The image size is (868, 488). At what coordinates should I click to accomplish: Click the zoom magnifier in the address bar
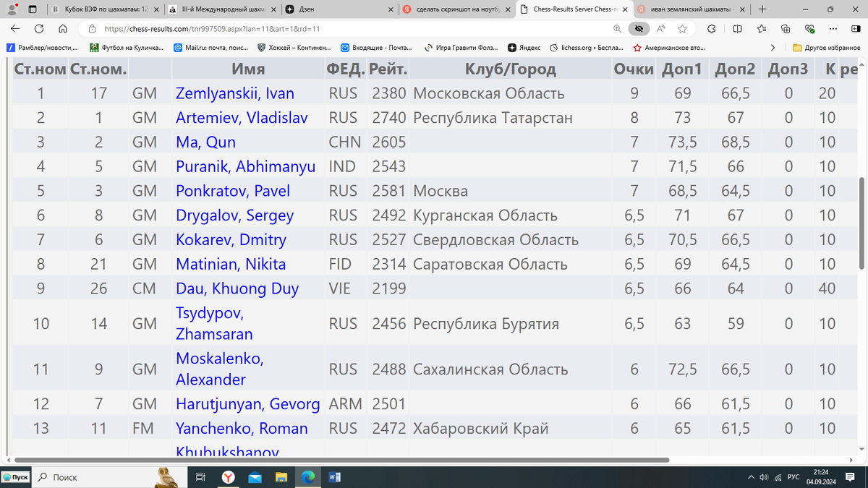(617, 29)
